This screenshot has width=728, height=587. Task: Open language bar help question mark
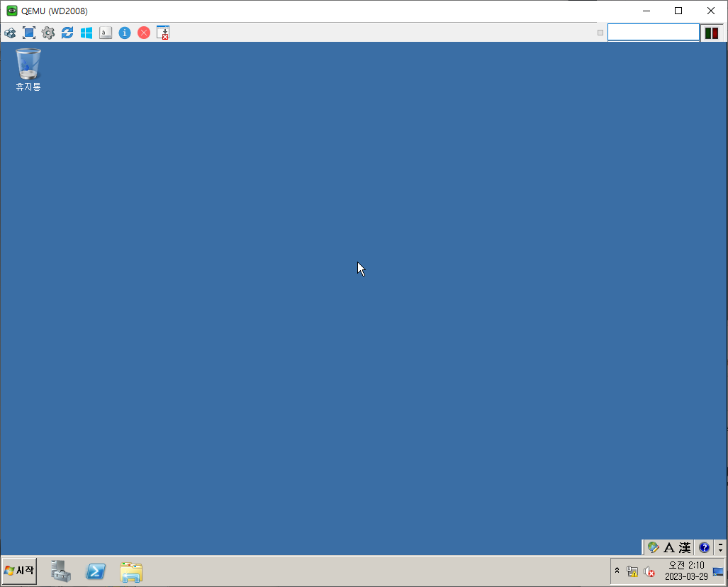tap(705, 547)
